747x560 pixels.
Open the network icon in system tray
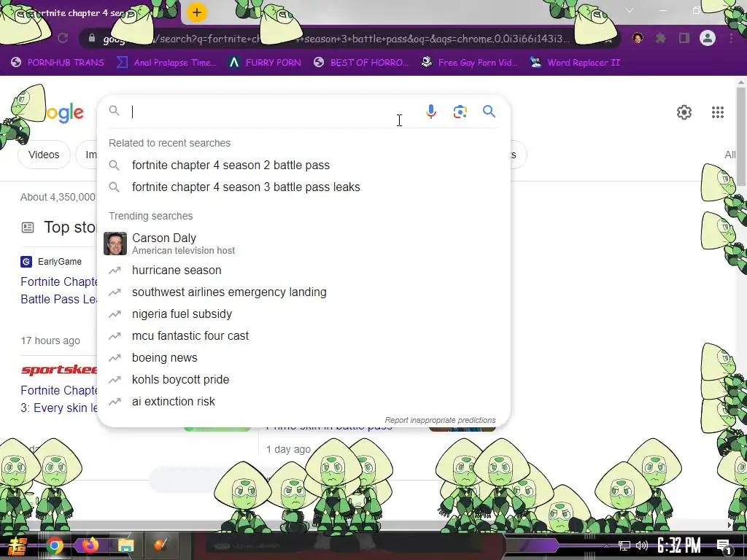624,545
